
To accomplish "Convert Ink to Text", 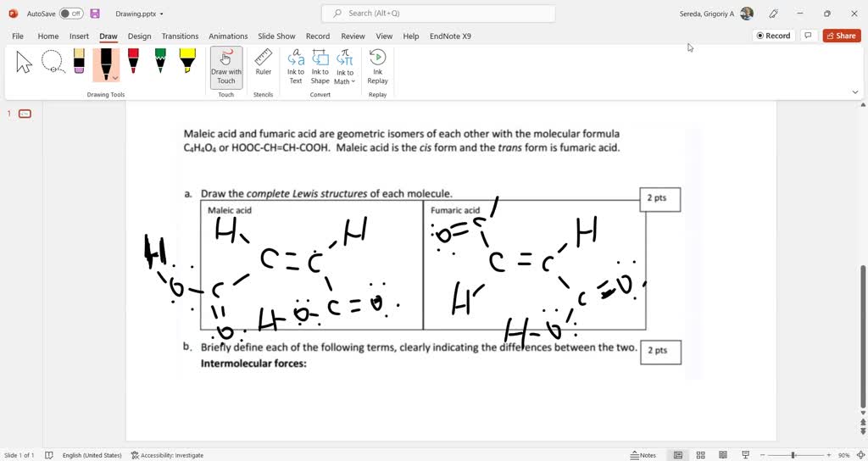I will (x=296, y=66).
